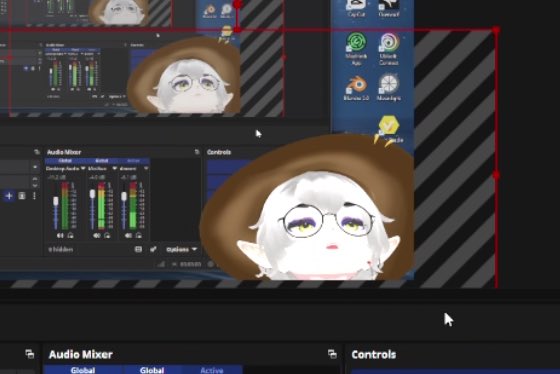The height and width of the screenshot is (374, 560).
Task: Select Global tab above Mic/Aux in preview
Action: [101, 161]
